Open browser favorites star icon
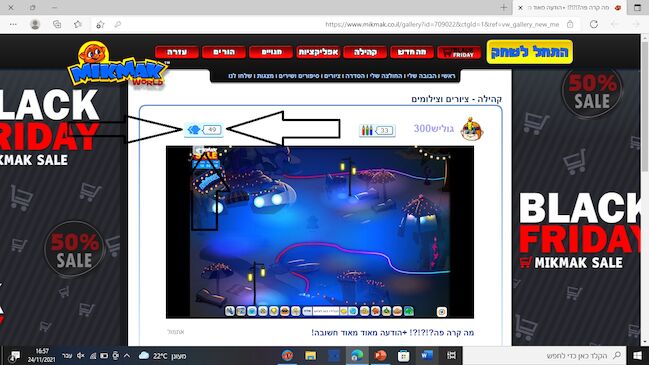This screenshot has height=365, width=649. click(x=78, y=24)
